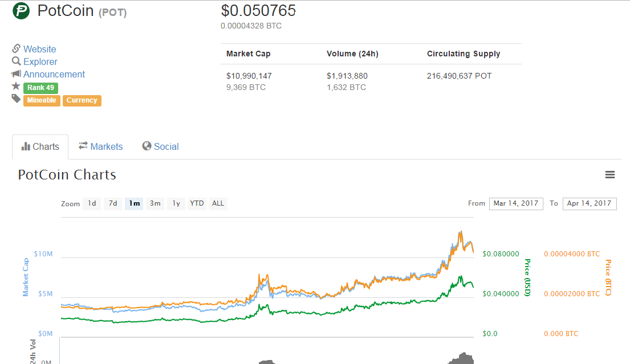Click the exchange arrows icon in Markets tab
Viewport: 630px width, 364px height.
(83, 146)
